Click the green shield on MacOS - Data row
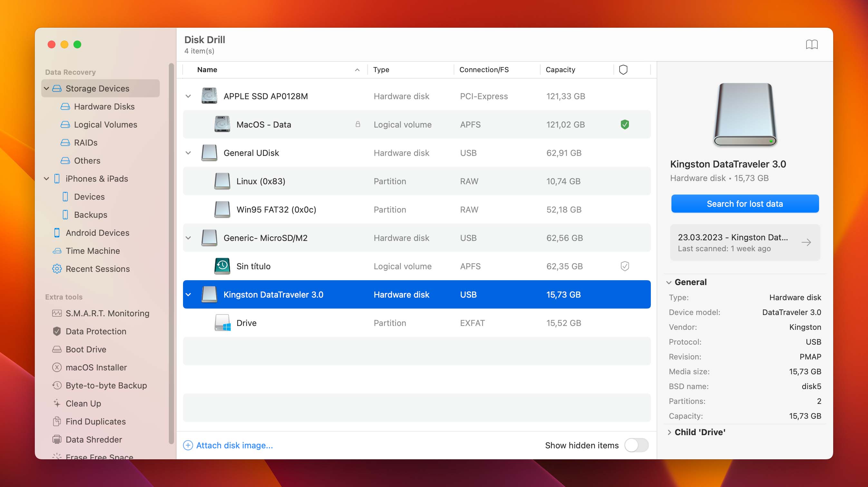 (624, 125)
